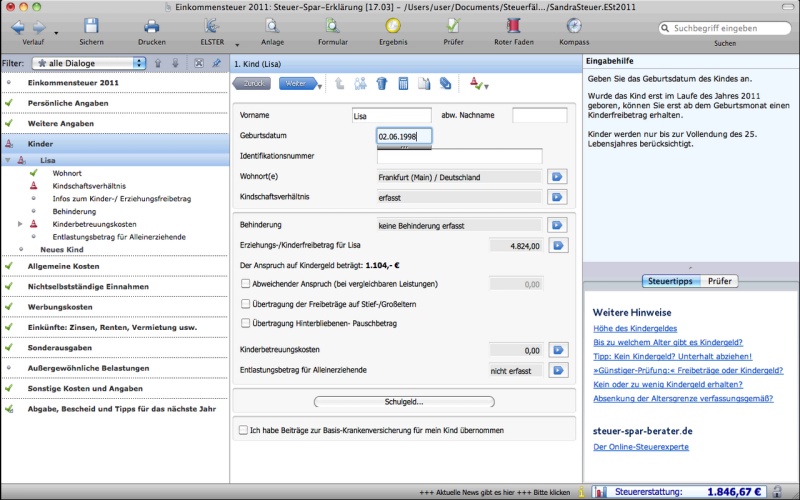Click the copy pages icon in the dialog toolbar

click(424, 84)
